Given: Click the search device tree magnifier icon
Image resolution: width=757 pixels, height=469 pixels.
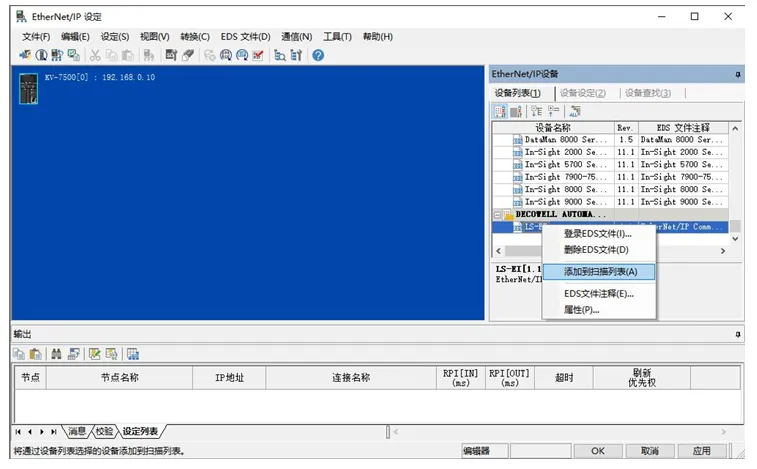Looking at the screenshot, I should click(x=280, y=56).
